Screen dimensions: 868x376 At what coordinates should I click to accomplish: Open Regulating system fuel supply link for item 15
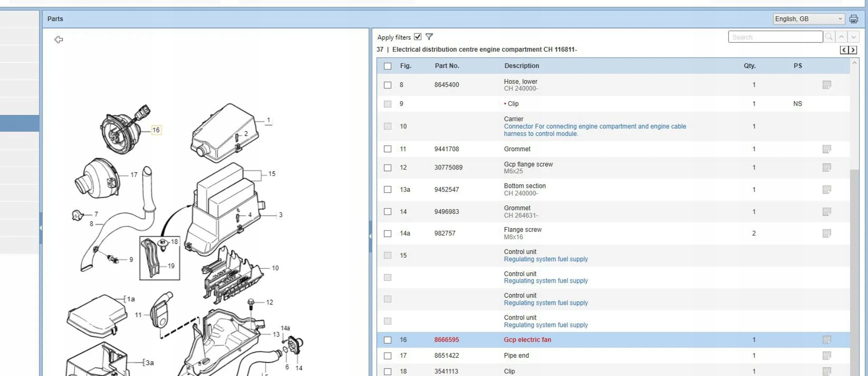(545, 259)
